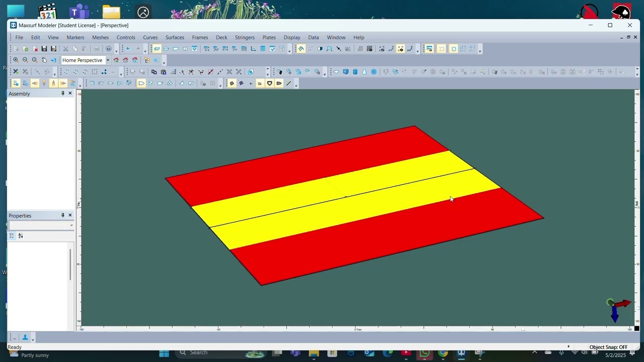Click the Zoom out magnifier

pos(25,60)
